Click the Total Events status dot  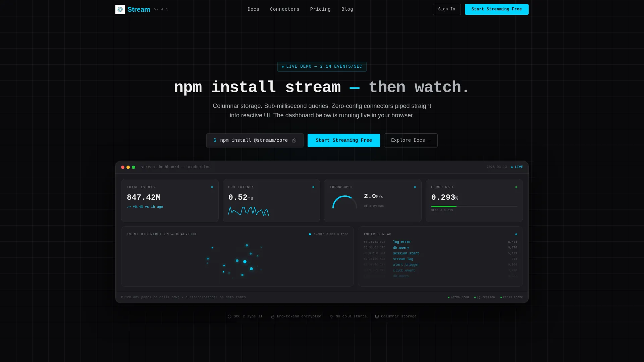click(x=212, y=187)
